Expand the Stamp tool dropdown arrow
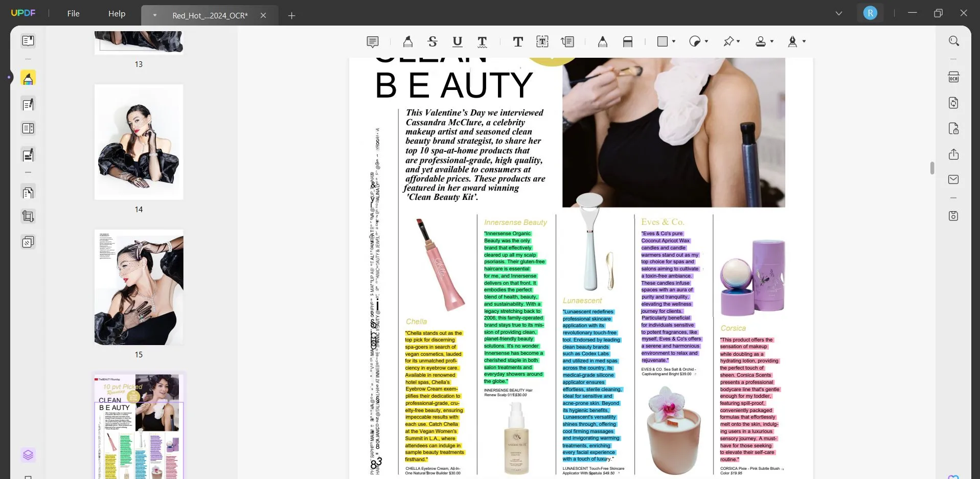Viewport: 980px width, 479px height. click(772, 41)
